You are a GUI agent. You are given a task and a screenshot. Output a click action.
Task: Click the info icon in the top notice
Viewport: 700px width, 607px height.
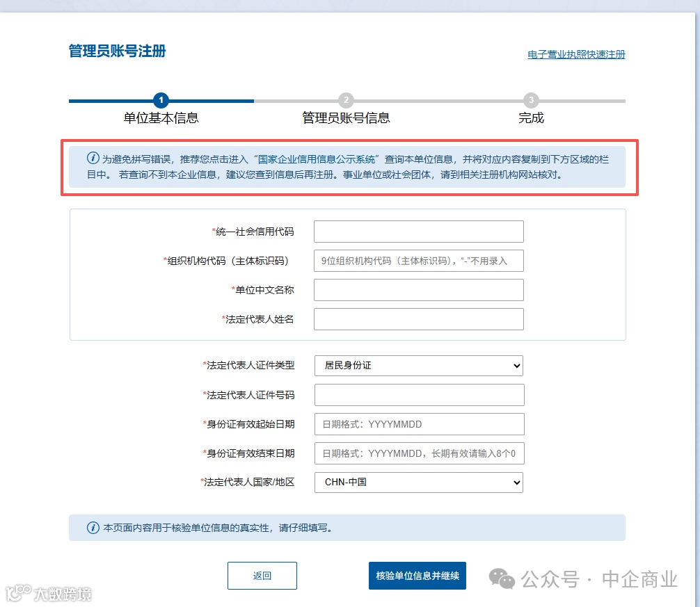coord(93,159)
